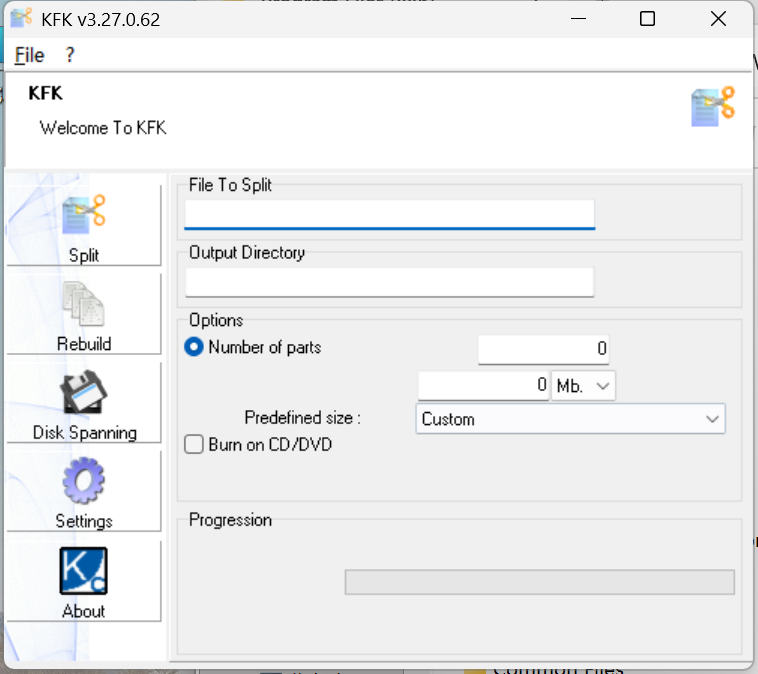Minimize the KFK window
This screenshot has width=758, height=674.
click(x=577, y=19)
